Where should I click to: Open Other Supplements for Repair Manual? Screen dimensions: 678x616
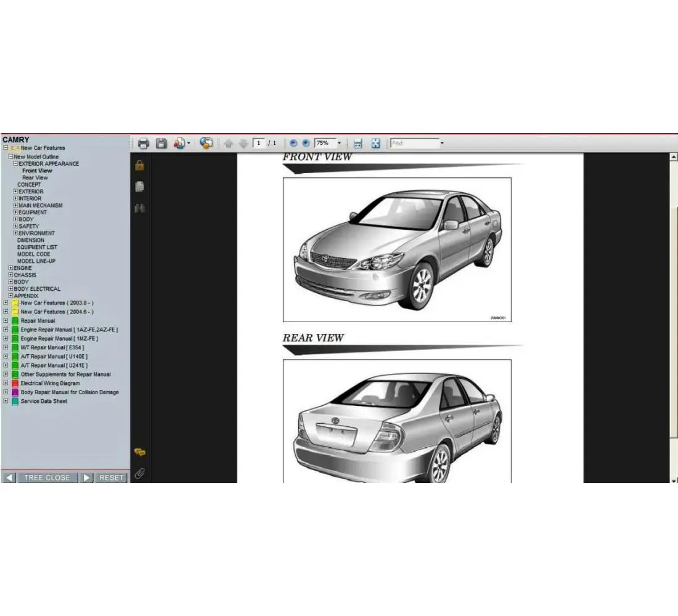(66, 375)
